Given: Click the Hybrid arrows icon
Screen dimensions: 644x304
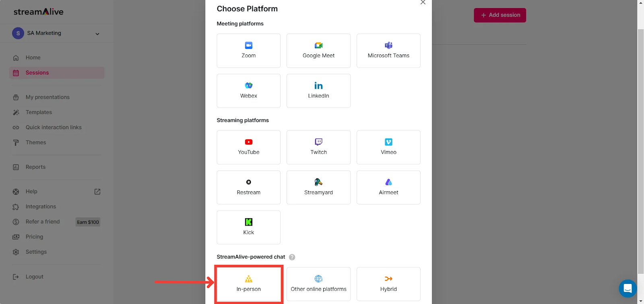Looking at the screenshot, I should [x=388, y=279].
